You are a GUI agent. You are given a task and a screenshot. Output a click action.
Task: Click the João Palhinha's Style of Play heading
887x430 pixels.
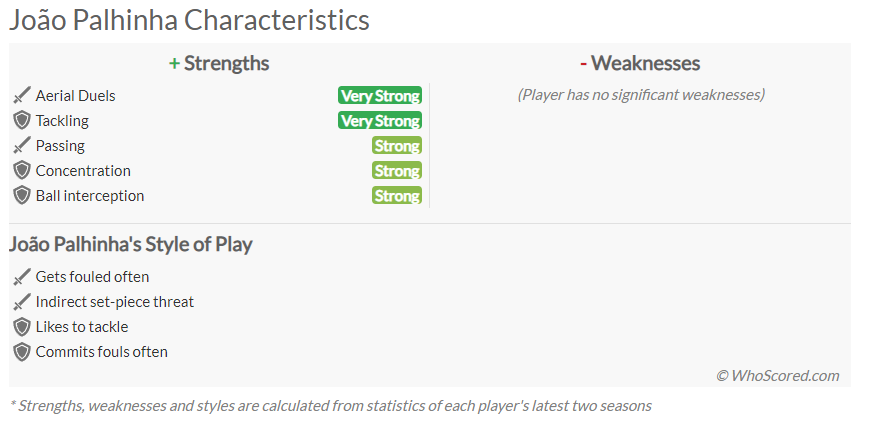pos(131,244)
